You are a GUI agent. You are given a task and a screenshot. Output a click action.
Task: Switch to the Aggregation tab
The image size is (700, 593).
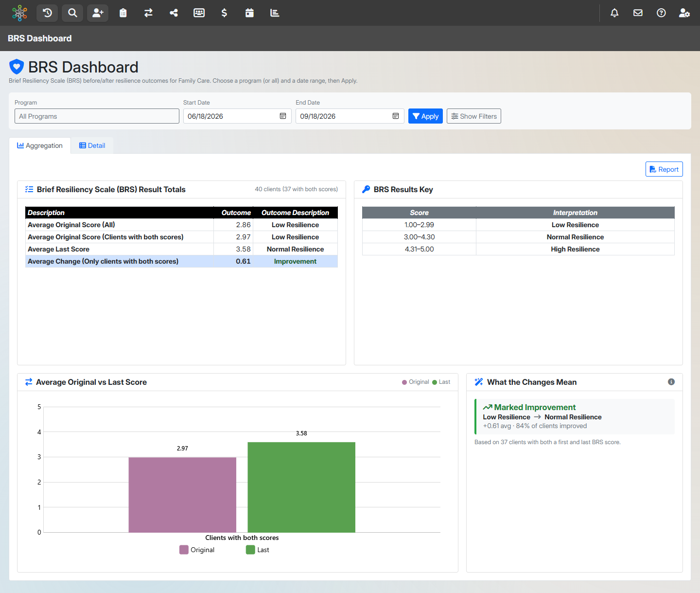pos(40,145)
